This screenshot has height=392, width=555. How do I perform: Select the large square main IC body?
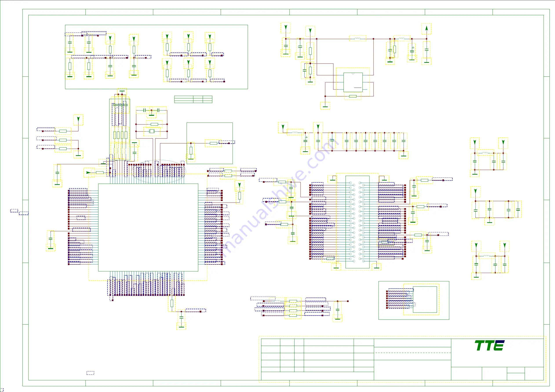pyautogui.click(x=148, y=228)
